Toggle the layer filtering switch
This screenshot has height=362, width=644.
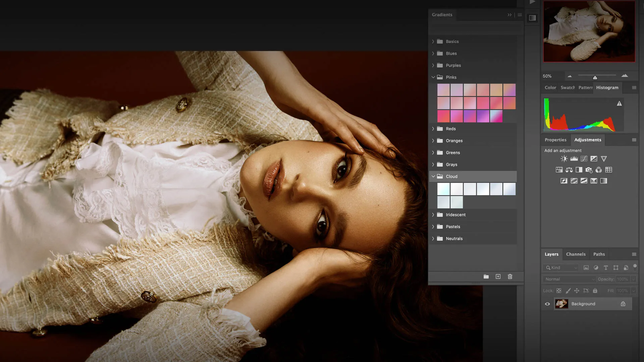point(635,267)
